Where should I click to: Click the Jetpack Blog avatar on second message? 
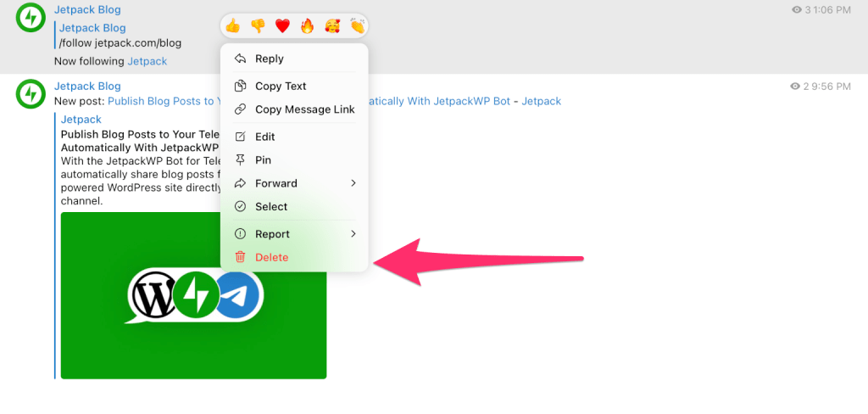(31, 93)
